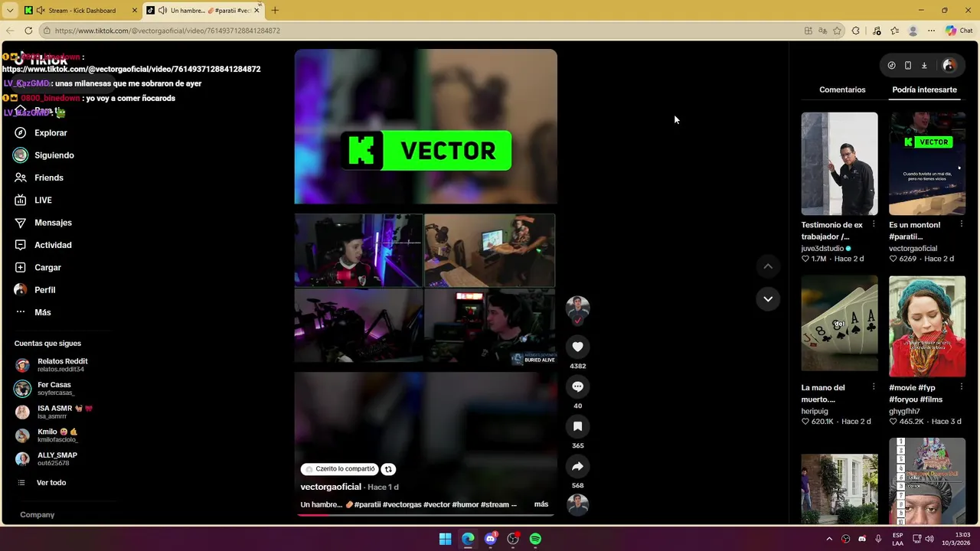The width and height of the screenshot is (980, 551).
Task: Click the download app icon in top pill
Action: [924, 66]
